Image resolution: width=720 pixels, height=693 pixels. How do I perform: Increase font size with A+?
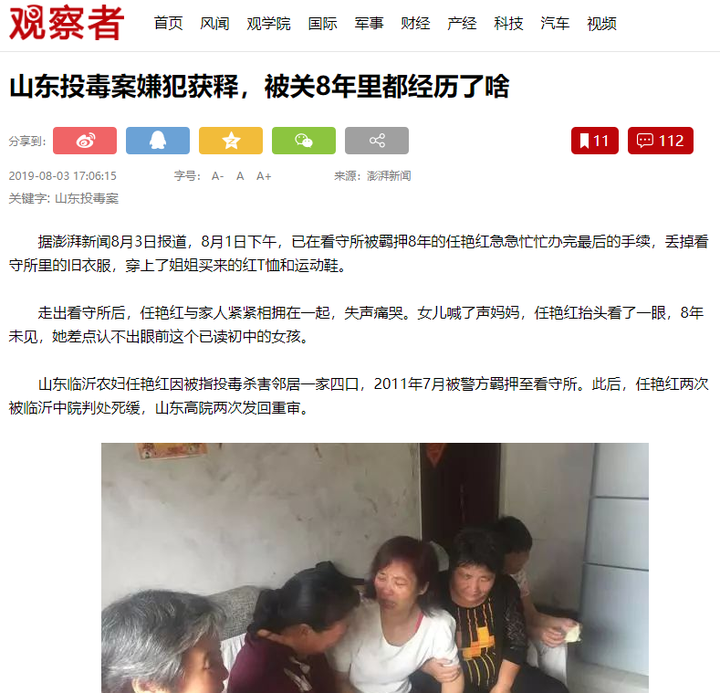click(264, 176)
